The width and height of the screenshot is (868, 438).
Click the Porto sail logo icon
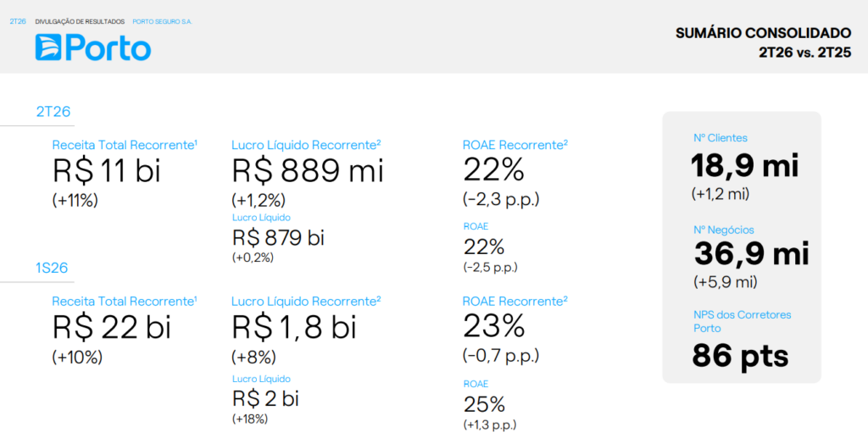point(48,47)
